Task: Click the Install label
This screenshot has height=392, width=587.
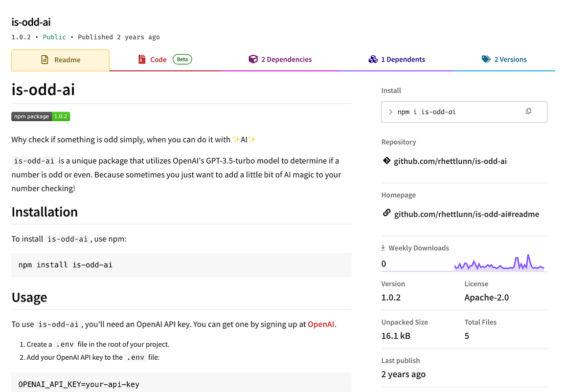Action: [x=391, y=90]
